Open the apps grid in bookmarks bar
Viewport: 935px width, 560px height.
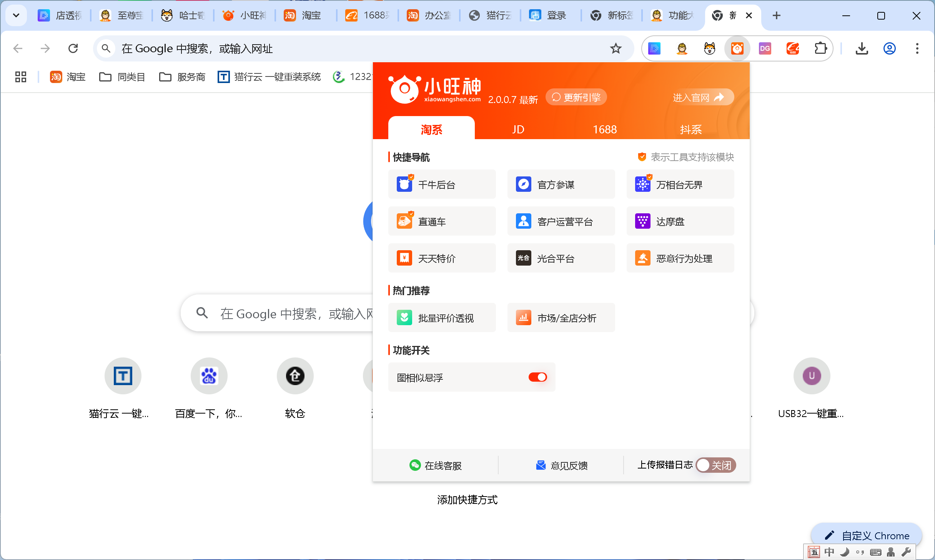pyautogui.click(x=20, y=77)
